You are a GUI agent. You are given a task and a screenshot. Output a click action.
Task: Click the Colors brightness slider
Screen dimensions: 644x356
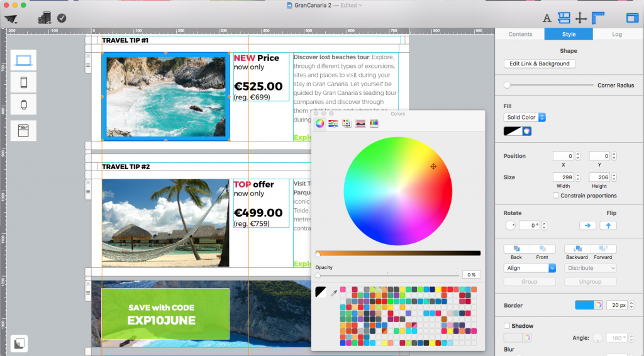point(398,253)
